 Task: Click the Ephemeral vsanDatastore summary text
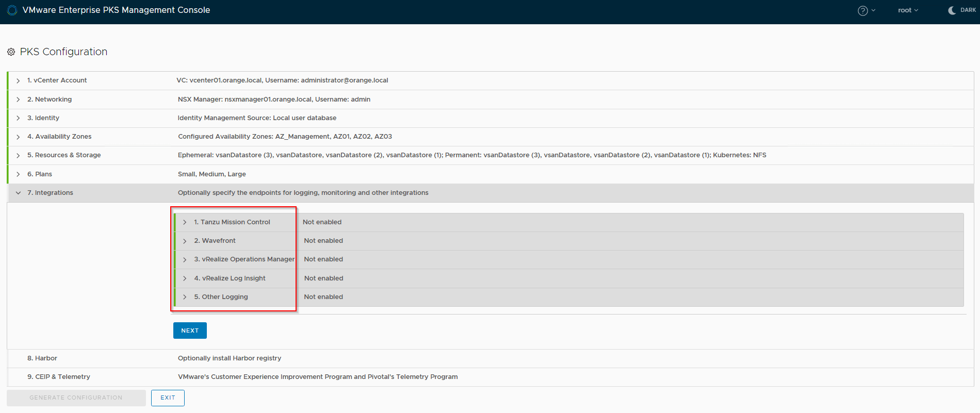click(x=472, y=155)
